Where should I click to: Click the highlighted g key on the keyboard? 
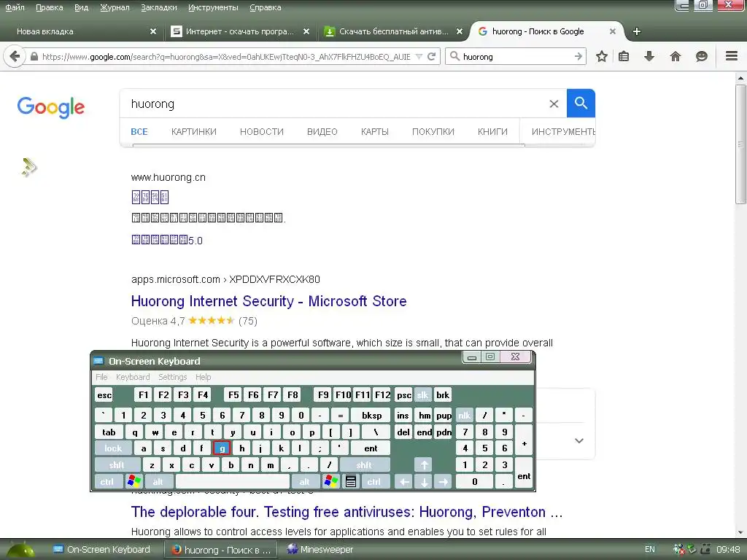222,448
